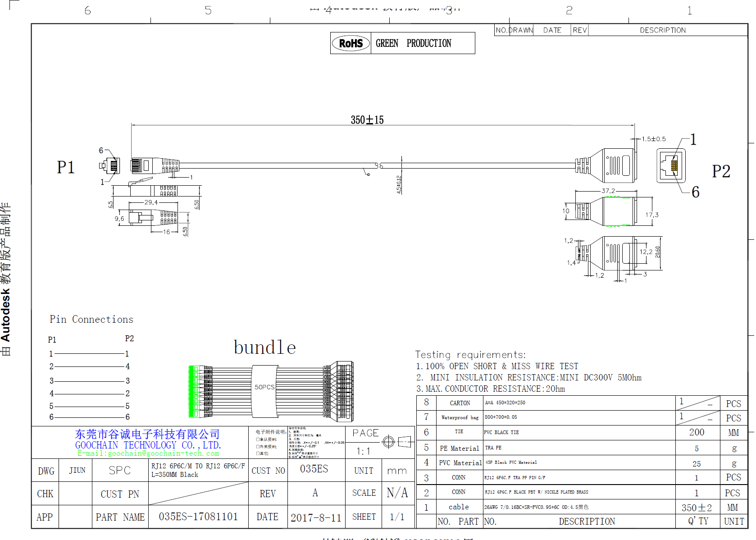Screen dimensions: 756x540
Task: Select the 350±15 length dimension
Action: [367, 120]
